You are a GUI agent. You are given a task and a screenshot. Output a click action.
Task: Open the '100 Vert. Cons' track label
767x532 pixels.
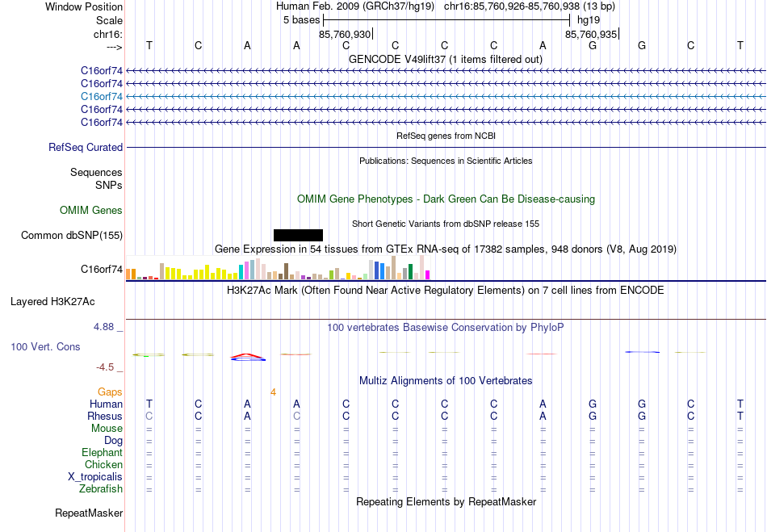(45, 346)
